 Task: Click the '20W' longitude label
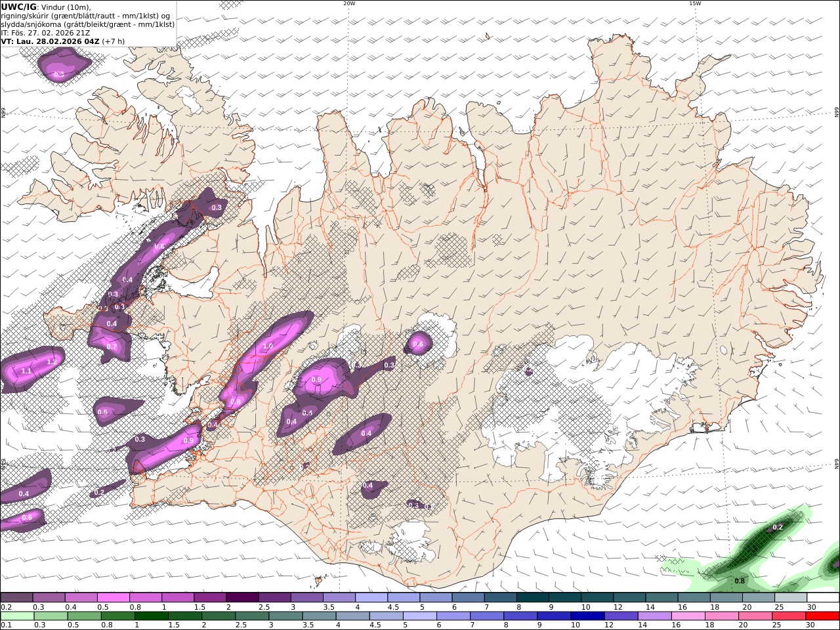(349, 3)
